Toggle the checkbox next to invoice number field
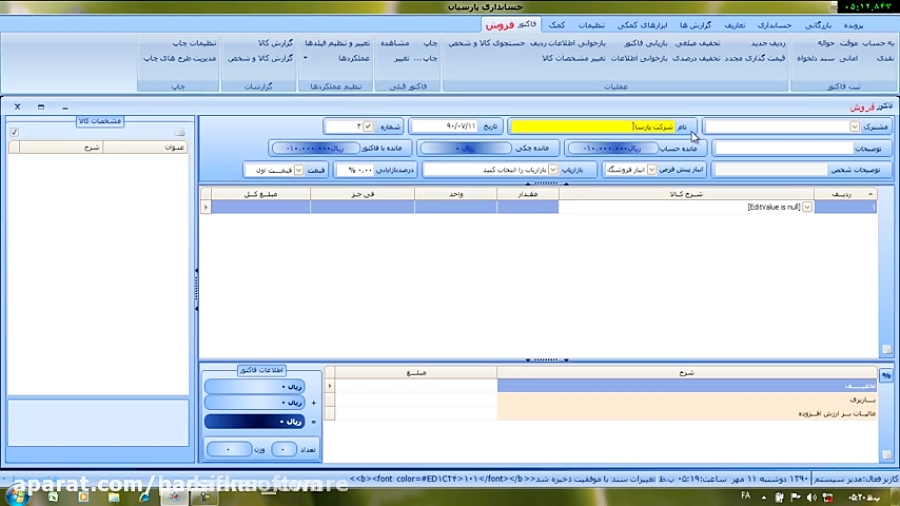Image resolution: width=900 pixels, height=506 pixels. coord(368,127)
